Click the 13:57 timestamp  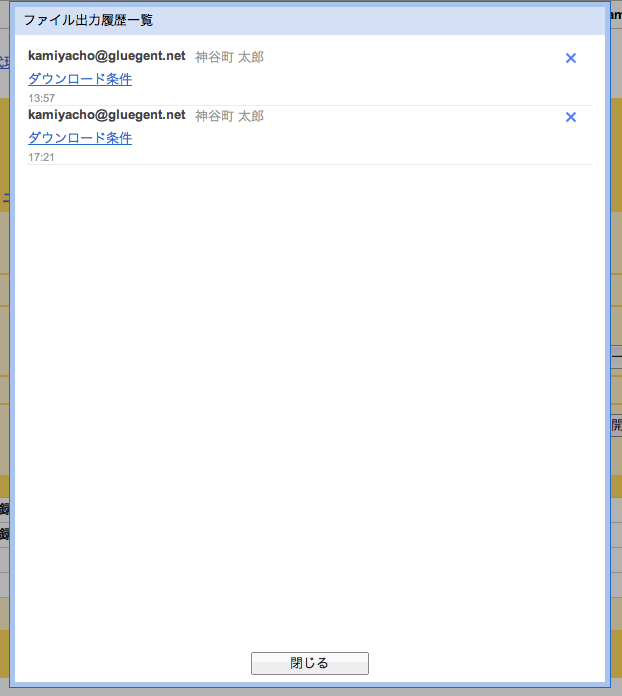tap(42, 98)
